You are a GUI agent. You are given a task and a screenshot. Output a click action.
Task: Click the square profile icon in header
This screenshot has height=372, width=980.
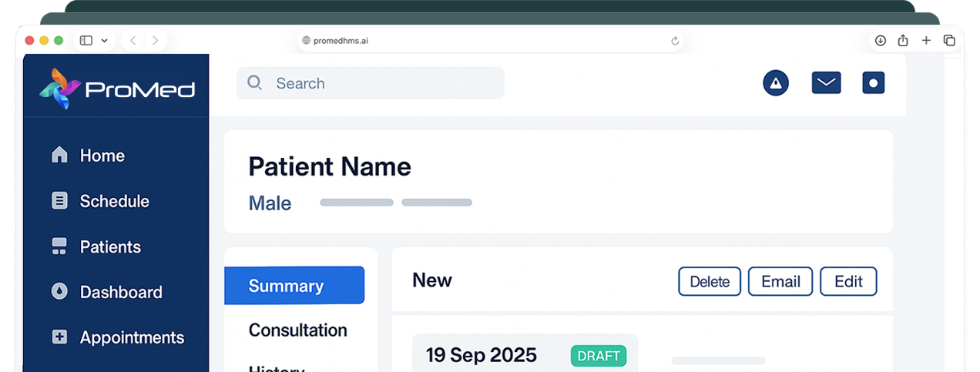873,83
